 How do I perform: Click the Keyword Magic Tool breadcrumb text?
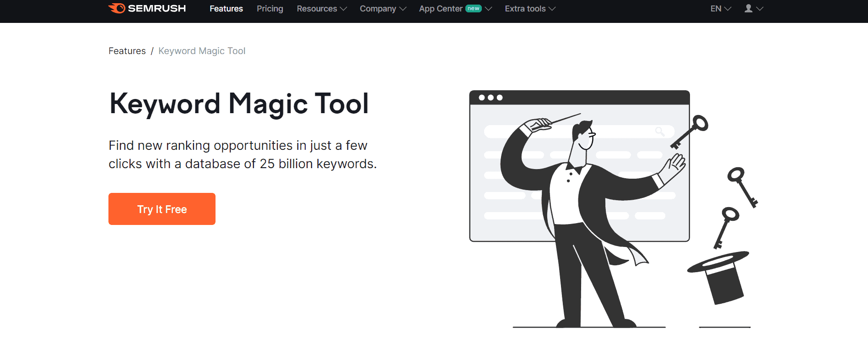(202, 51)
